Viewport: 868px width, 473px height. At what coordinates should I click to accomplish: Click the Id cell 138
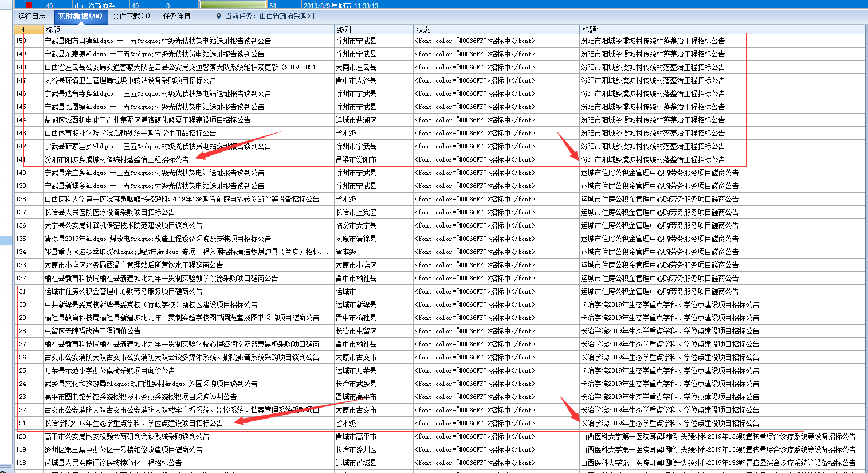[x=29, y=199]
